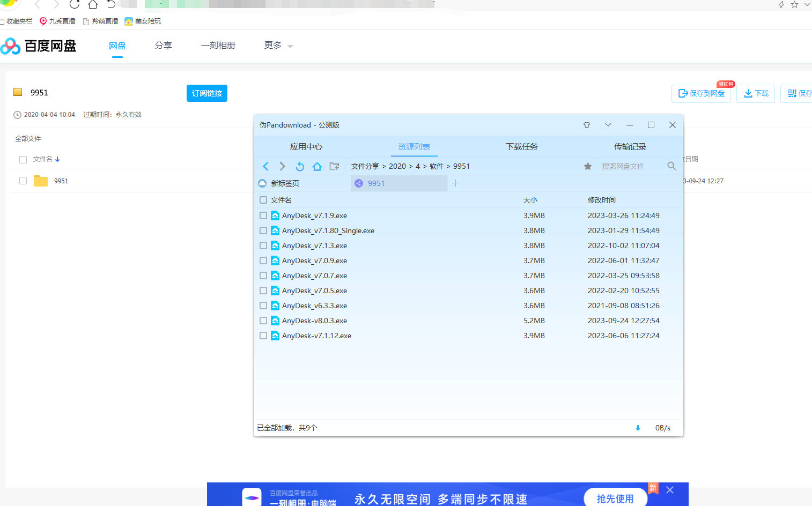Click the star favorite icon
The image size is (812, 506).
click(x=588, y=166)
